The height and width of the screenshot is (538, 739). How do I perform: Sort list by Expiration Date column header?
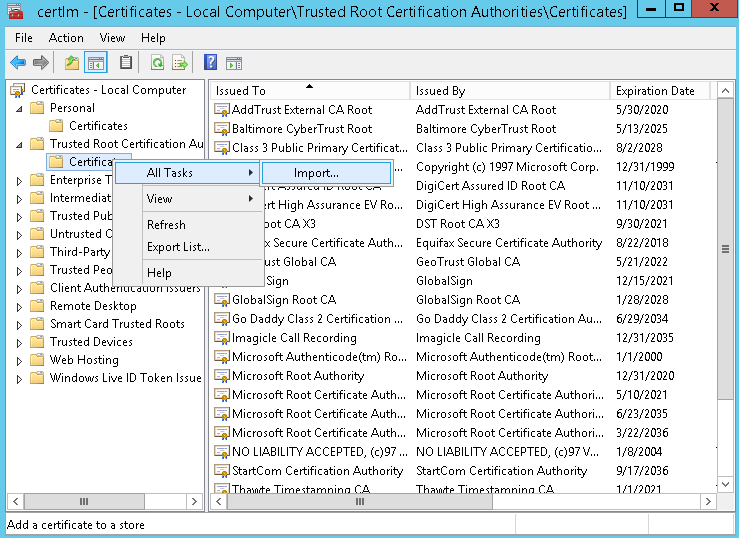655,91
